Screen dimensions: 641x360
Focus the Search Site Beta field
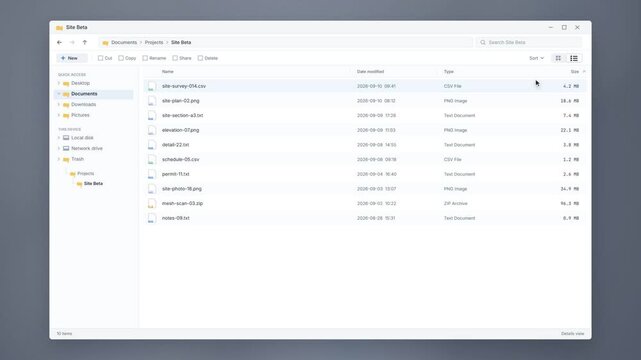(529, 42)
